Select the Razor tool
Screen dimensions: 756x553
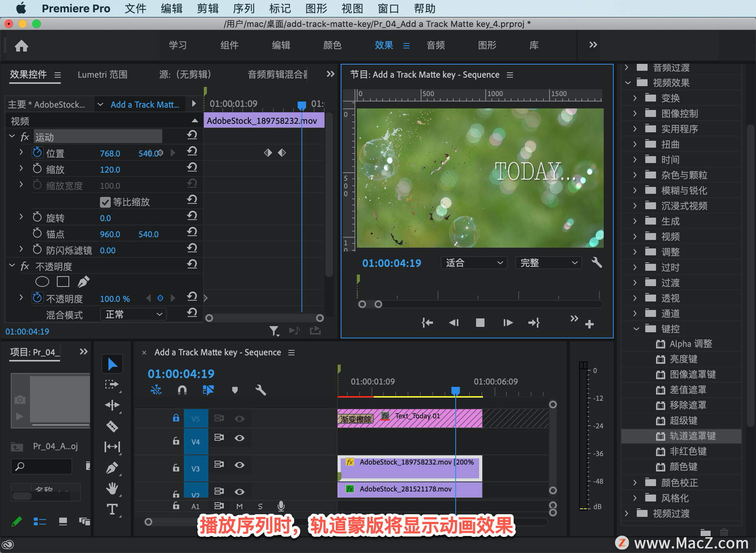click(x=112, y=426)
